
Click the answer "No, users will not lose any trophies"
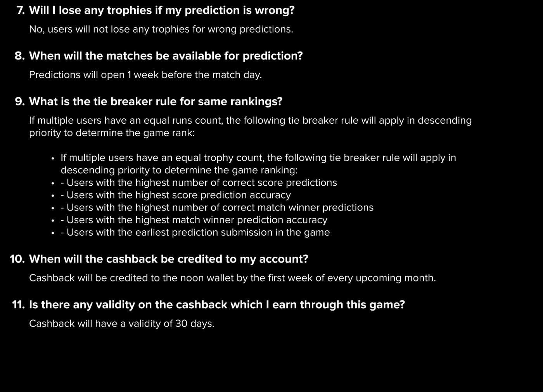pos(161,29)
